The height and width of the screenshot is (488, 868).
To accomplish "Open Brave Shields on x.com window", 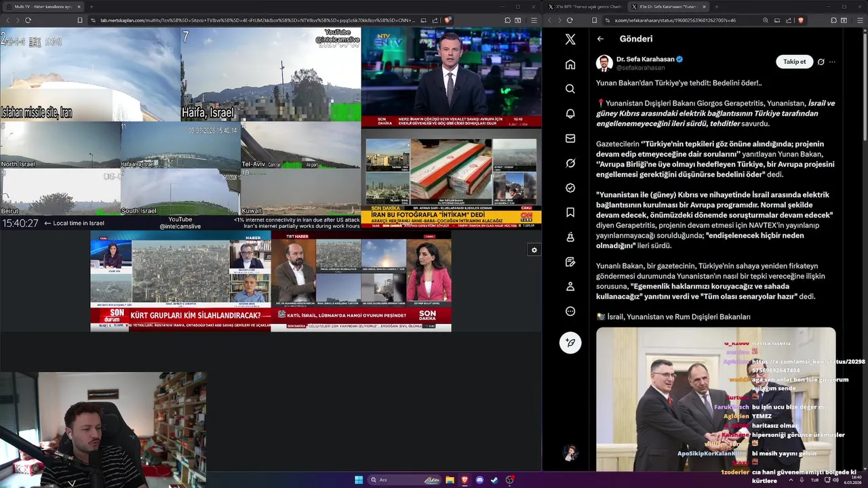I will tap(800, 20).
